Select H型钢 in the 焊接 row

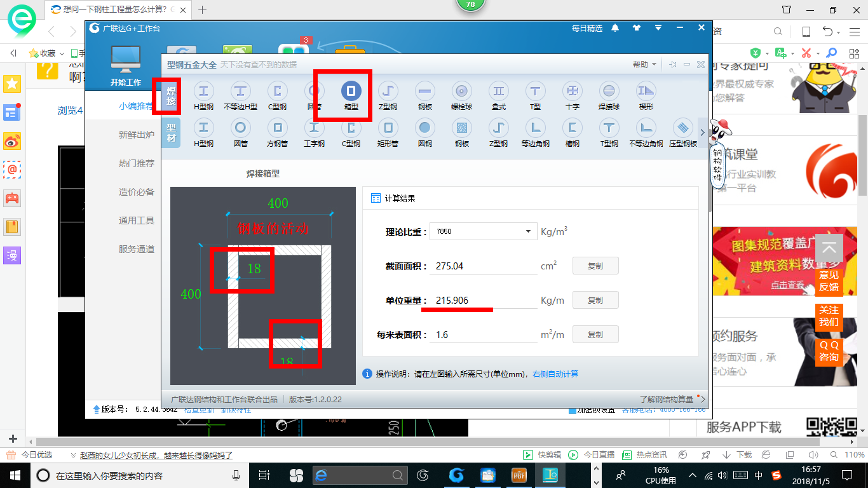(203, 96)
